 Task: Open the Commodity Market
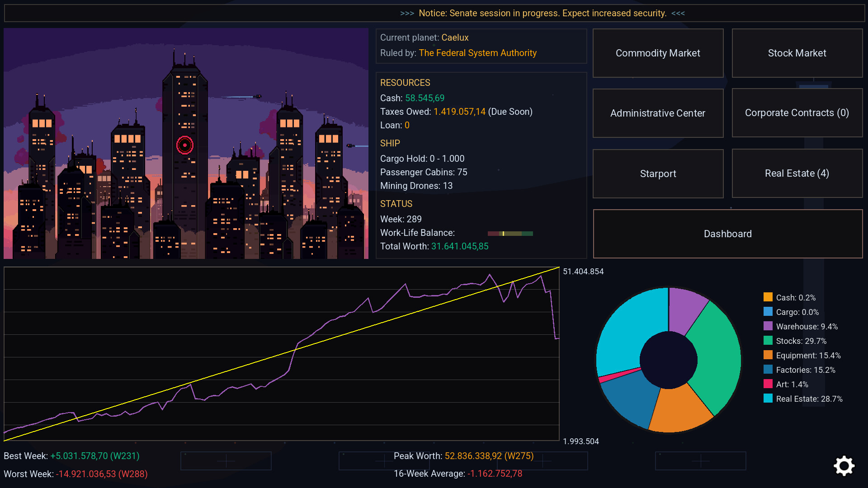coord(658,53)
